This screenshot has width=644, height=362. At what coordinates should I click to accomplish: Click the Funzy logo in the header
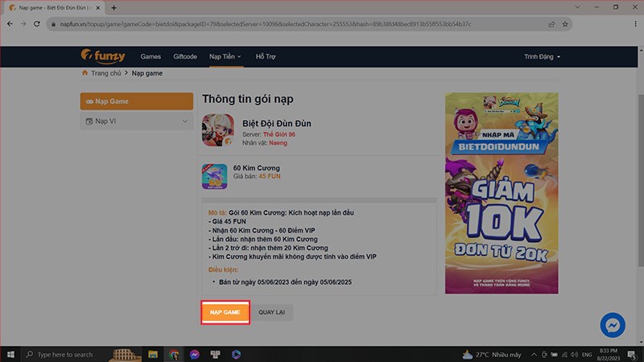click(x=103, y=56)
